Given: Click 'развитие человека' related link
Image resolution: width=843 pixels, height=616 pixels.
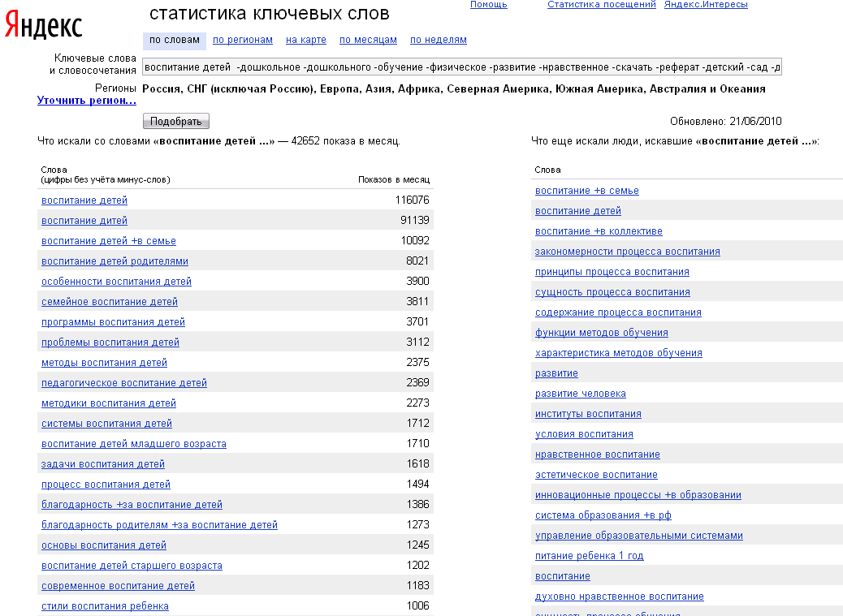Looking at the screenshot, I should [x=580, y=394].
